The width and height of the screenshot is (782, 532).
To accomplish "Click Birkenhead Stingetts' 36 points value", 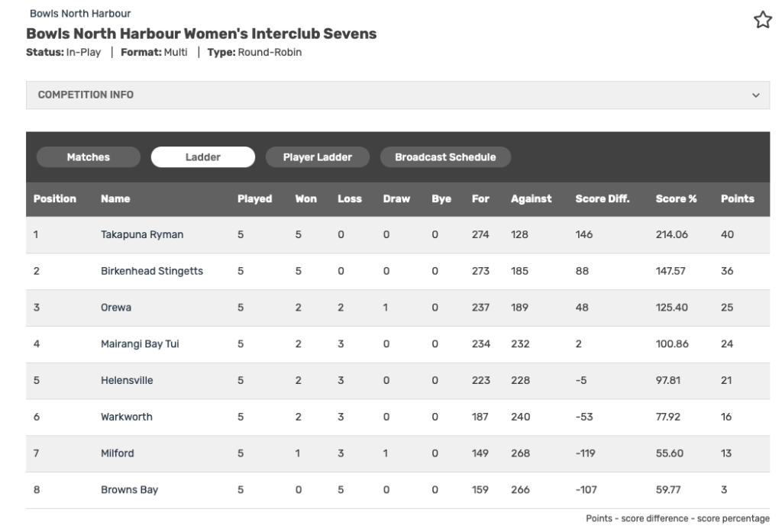I will tap(727, 271).
